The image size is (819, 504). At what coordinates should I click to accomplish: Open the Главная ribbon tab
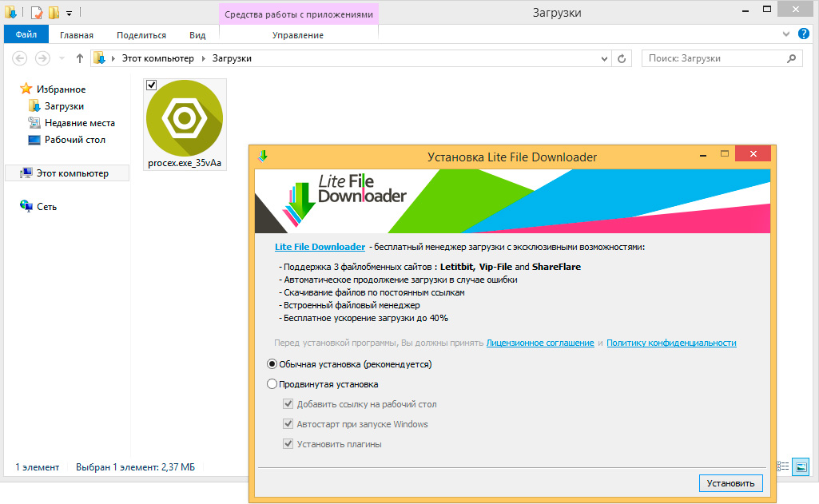(77, 35)
